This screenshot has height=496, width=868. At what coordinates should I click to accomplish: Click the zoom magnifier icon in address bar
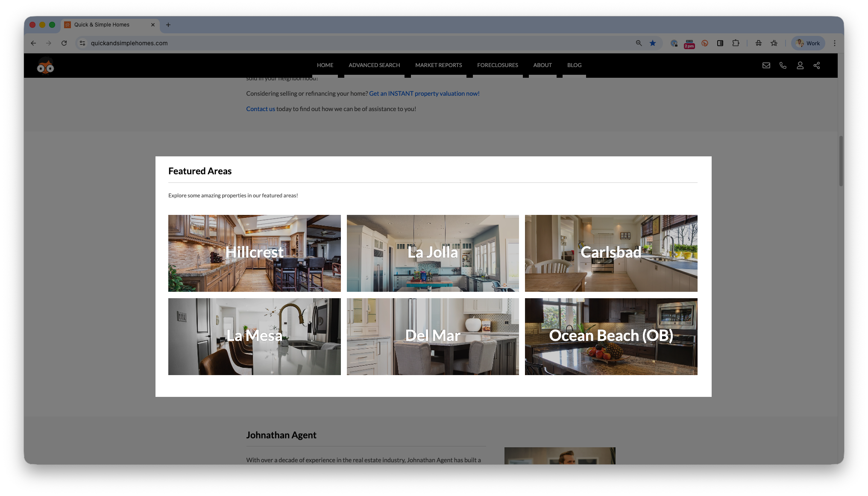(x=639, y=43)
